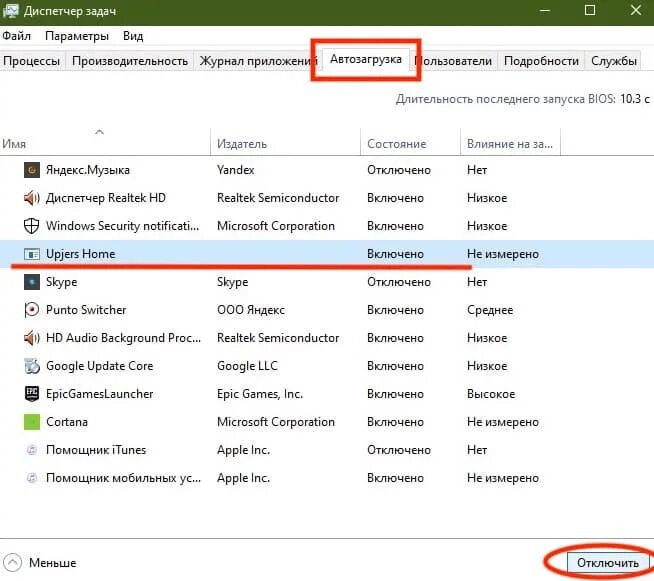Select the Google Update Core entry
Viewport: 654px width, 581px height.
[x=100, y=366]
